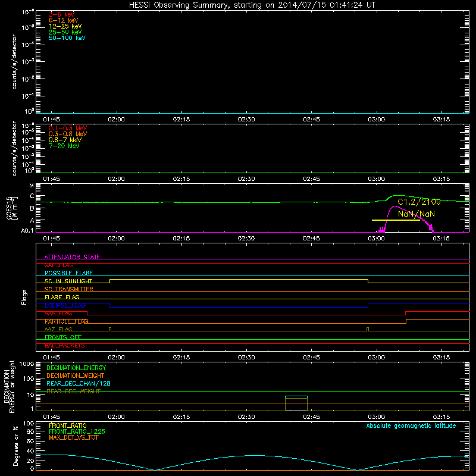The width and height of the screenshot is (476, 476).
Task: Select the ATTENUATOR_STATE flag label
Action: pos(72,257)
